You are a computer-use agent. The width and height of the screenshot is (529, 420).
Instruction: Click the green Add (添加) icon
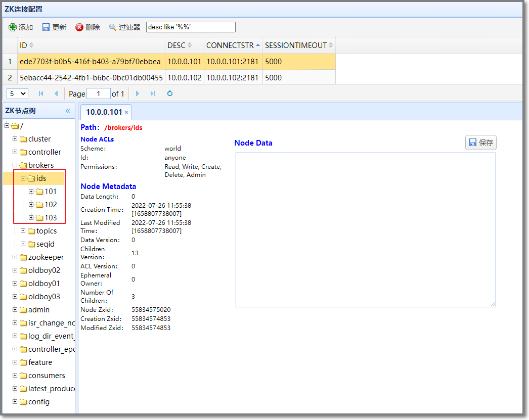(x=13, y=27)
